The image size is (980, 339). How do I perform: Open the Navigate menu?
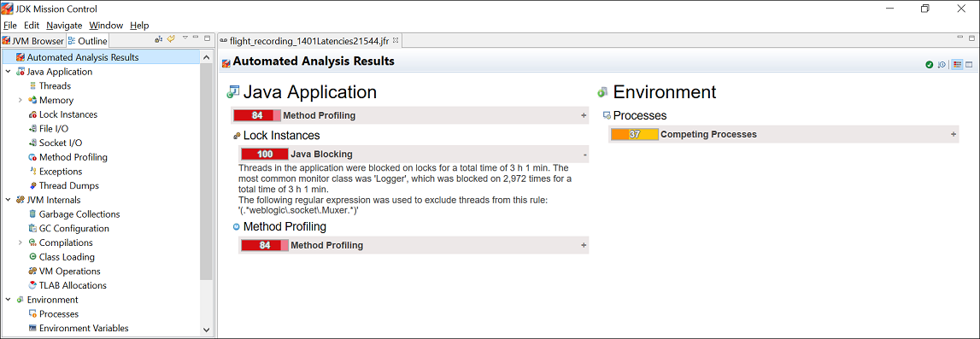[x=64, y=26]
